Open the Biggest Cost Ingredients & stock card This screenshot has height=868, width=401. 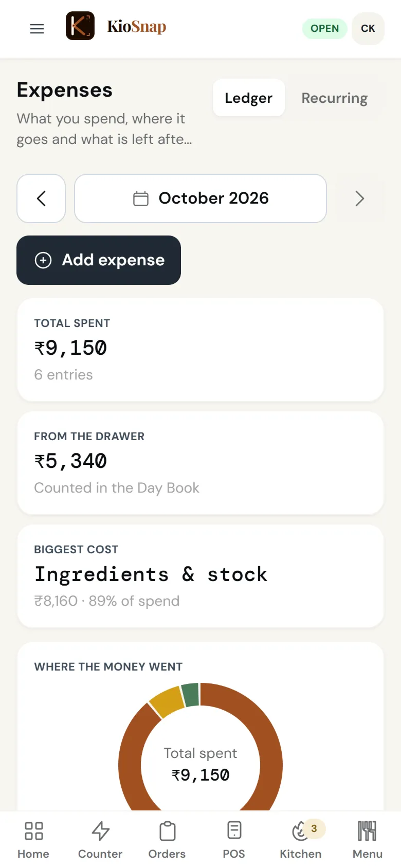(200, 576)
